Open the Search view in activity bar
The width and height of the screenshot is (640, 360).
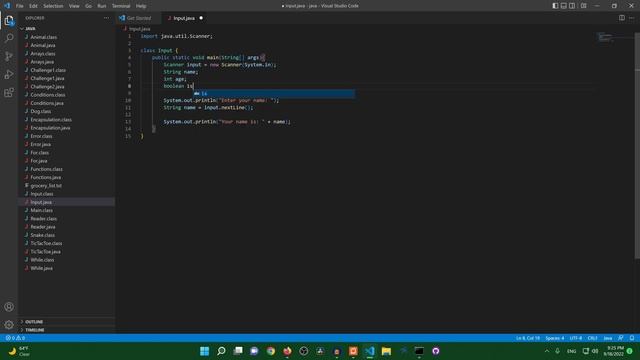(9, 38)
